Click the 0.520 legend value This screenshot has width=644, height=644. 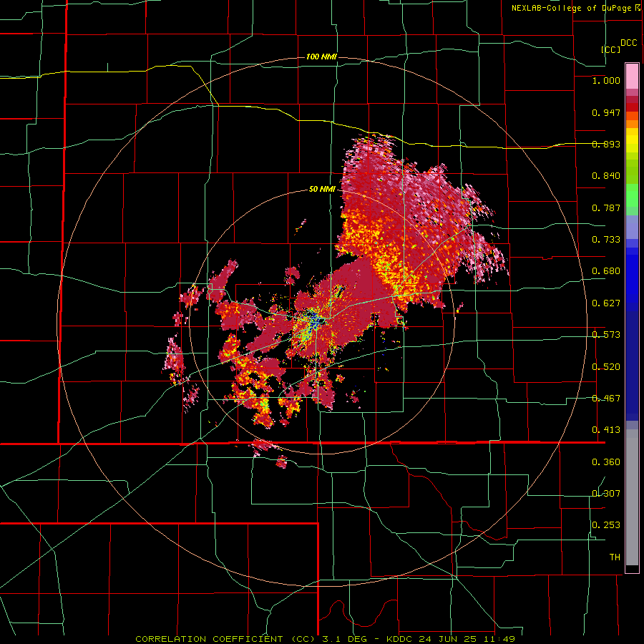click(x=606, y=367)
